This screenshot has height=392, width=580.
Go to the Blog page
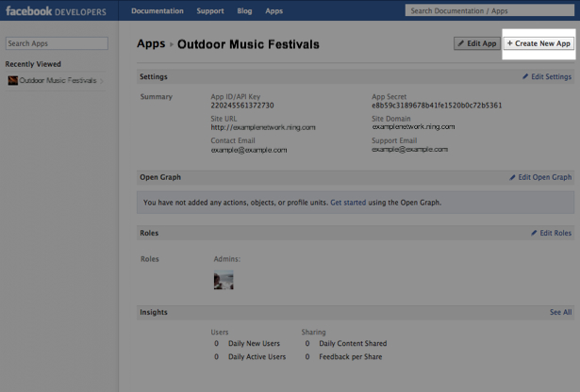click(x=244, y=11)
